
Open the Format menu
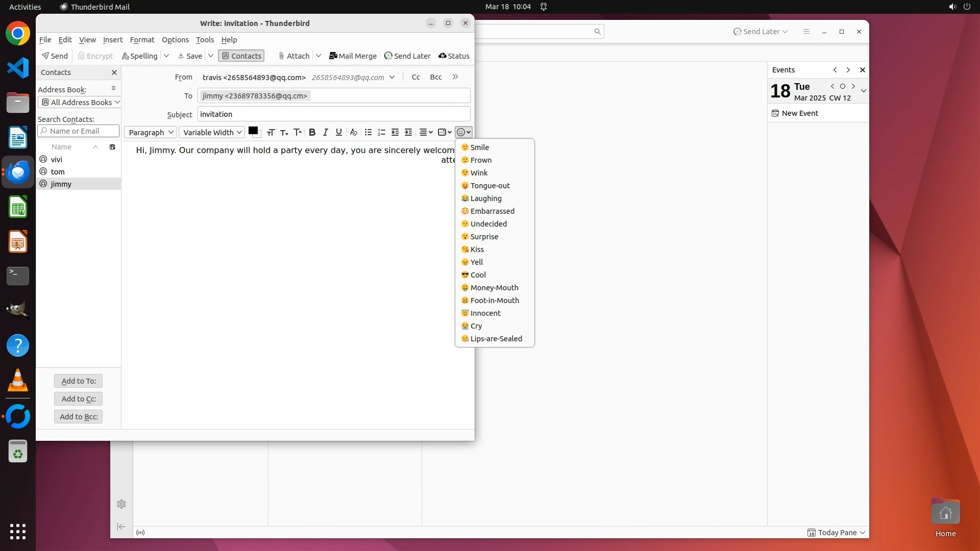pos(142,40)
